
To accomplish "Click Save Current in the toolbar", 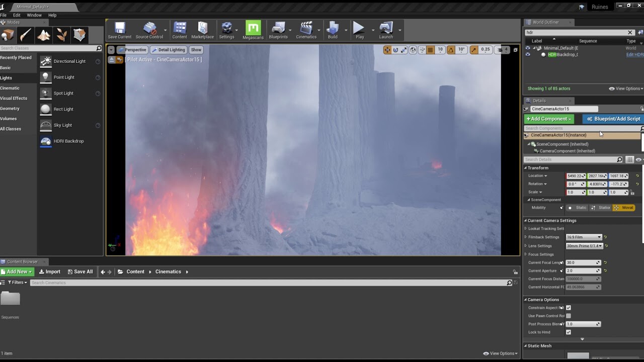I will click(x=119, y=29).
